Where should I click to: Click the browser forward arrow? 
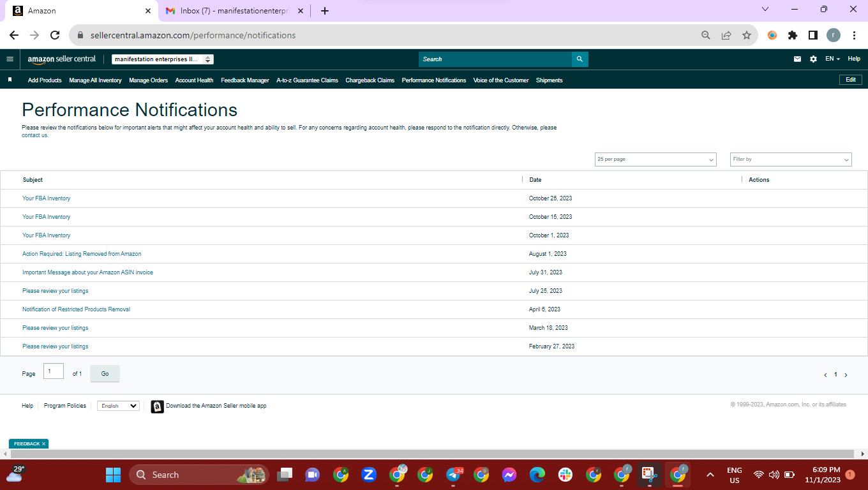click(x=34, y=36)
